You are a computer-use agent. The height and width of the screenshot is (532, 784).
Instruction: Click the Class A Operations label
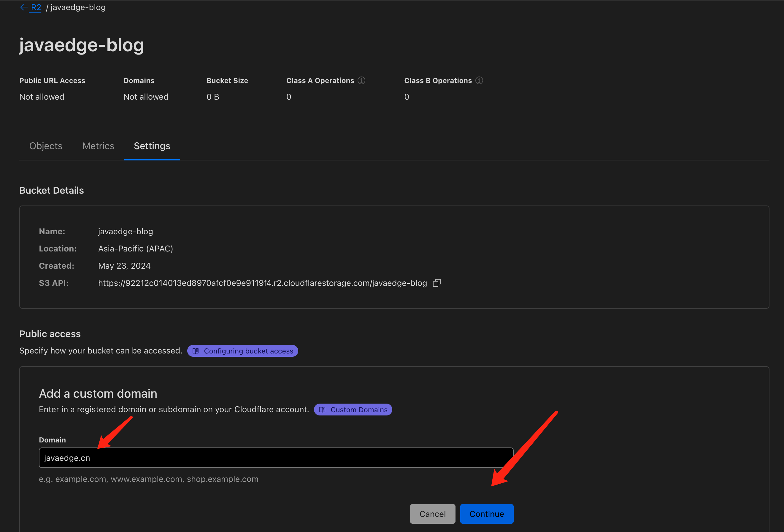(x=320, y=81)
